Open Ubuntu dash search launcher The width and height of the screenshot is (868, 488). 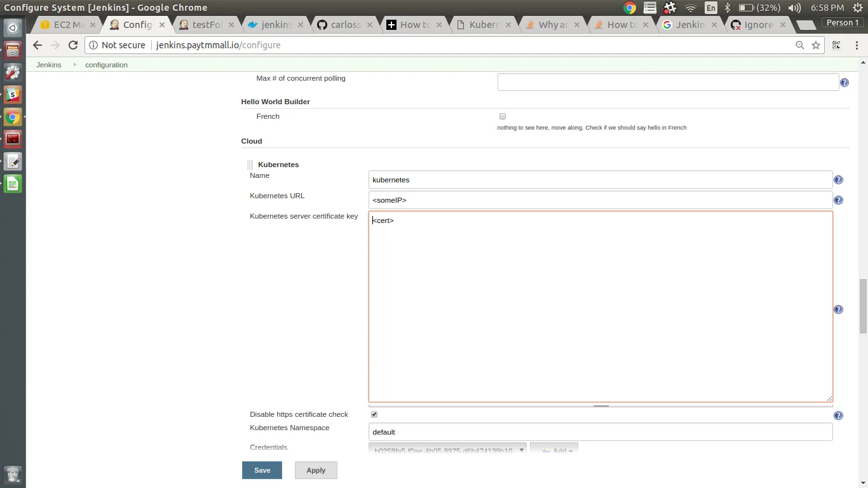click(x=13, y=28)
